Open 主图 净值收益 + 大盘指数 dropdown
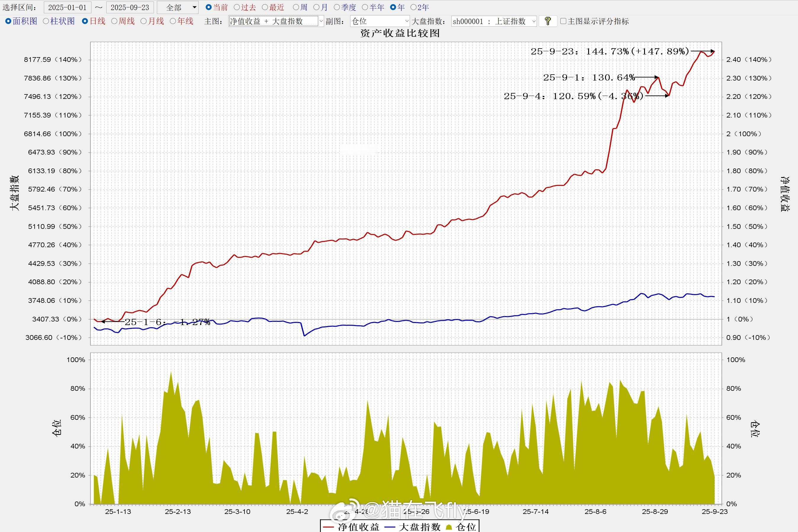 coord(276,21)
